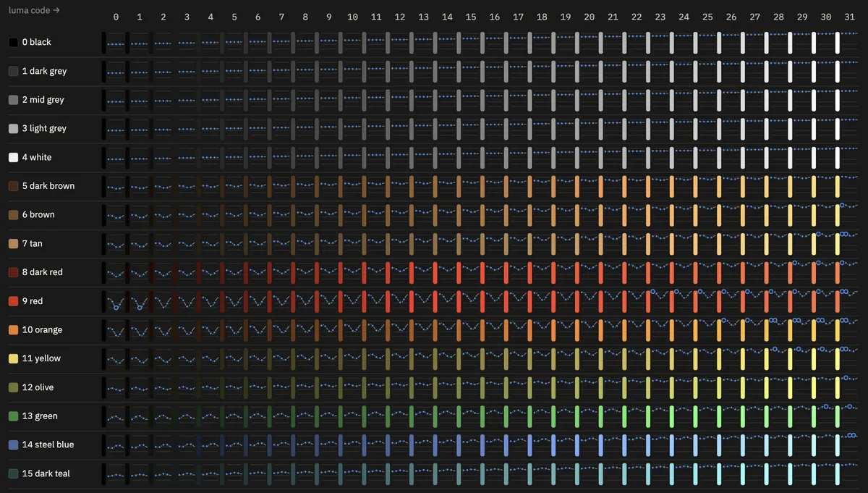Click luma column header 21
This screenshot has height=493, width=868.
point(613,17)
